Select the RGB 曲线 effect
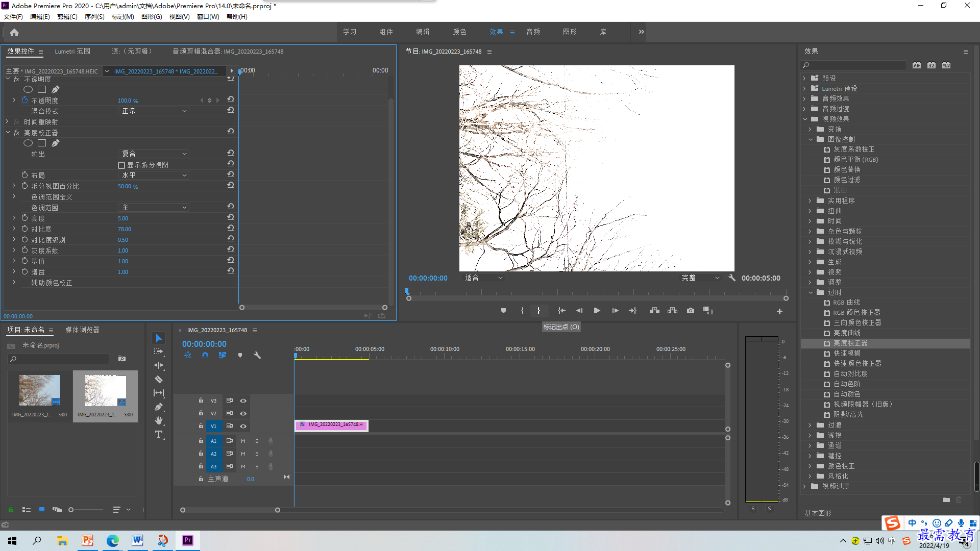980x551 pixels. coord(846,302)
